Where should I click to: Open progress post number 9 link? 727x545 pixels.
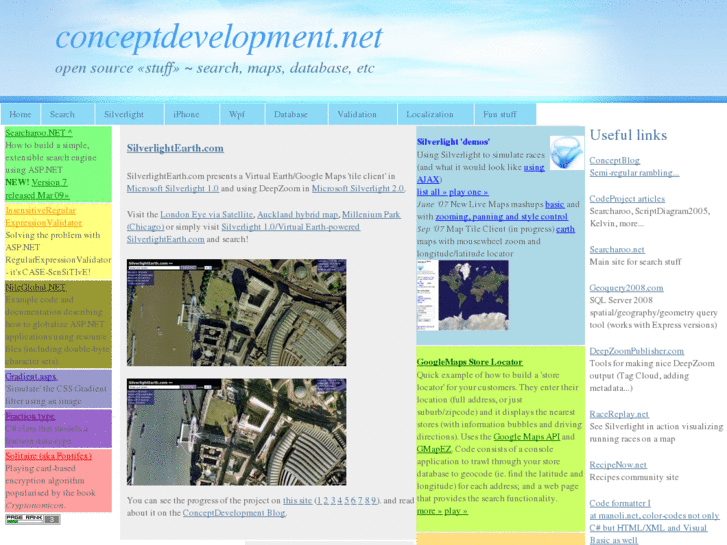[374, 501]
